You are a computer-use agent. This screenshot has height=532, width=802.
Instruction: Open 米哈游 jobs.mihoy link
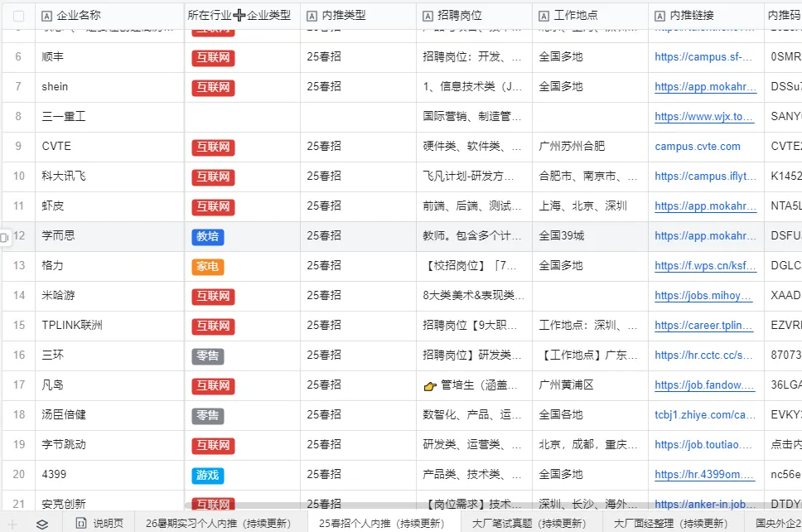703,296
